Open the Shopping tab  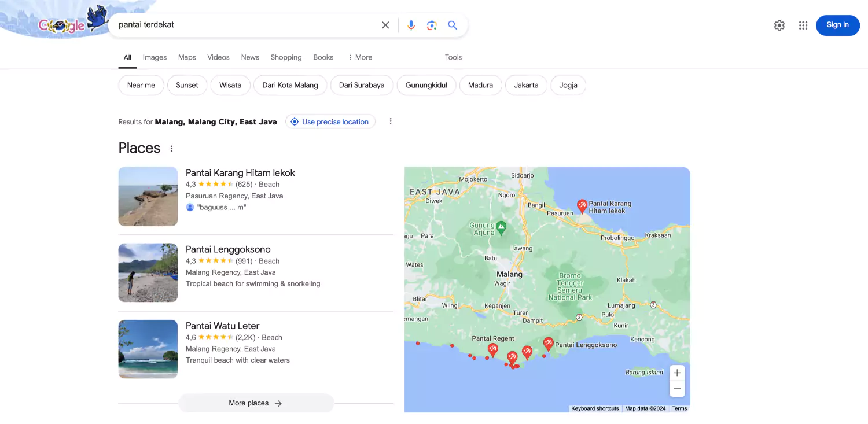pos(286,57)
